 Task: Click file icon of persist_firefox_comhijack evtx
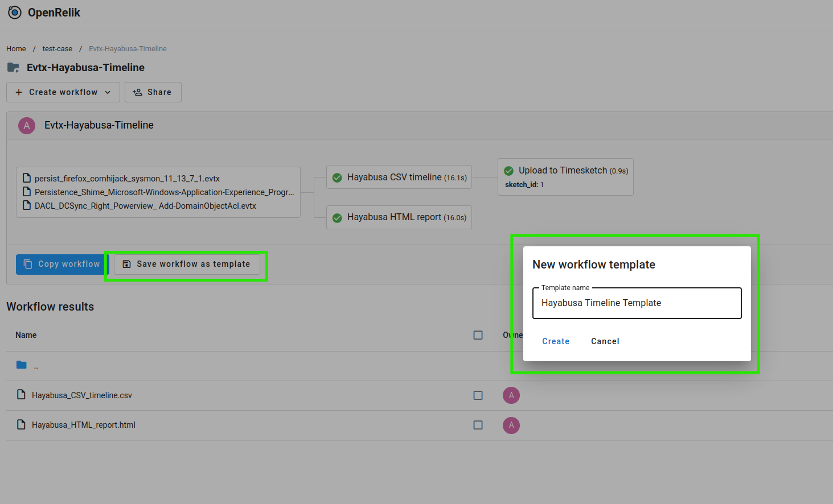26,178
